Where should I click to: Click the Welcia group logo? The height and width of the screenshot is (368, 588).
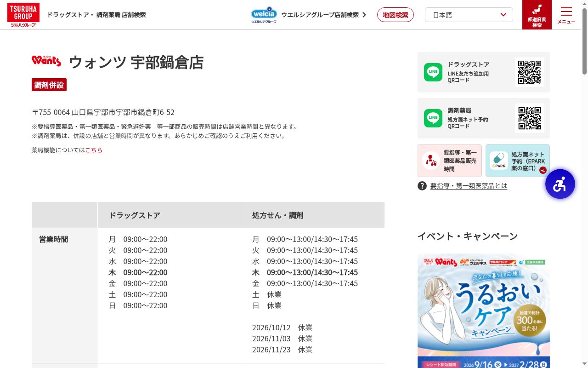[264, 15]
